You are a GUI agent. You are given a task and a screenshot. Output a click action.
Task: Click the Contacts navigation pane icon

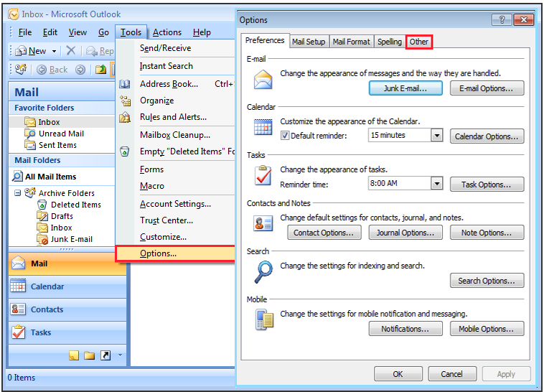pyautogui.click(x=18, y=309)
